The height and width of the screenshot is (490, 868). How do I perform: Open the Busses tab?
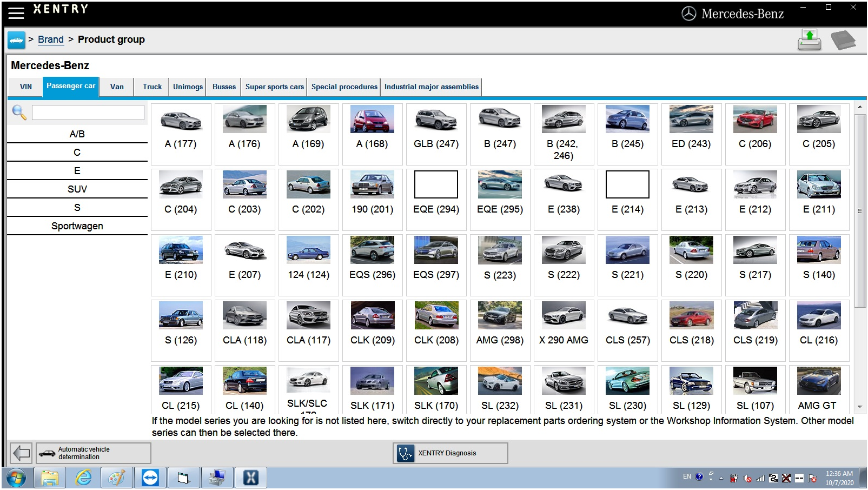224,87
